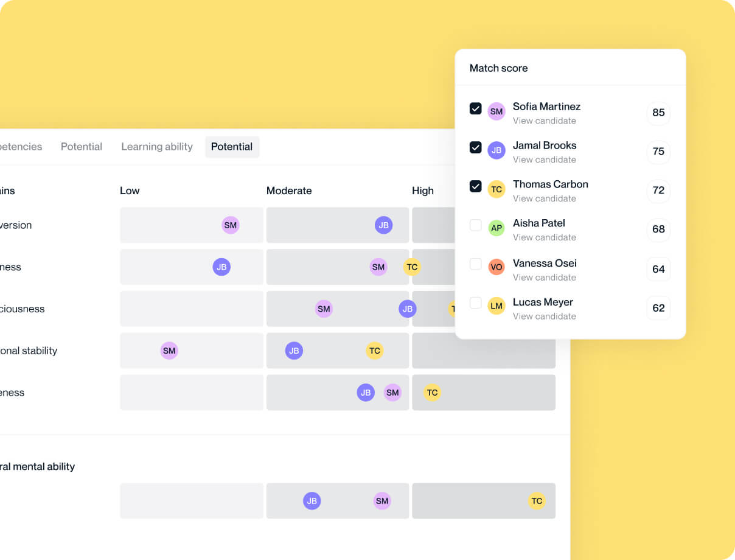Click JB marker in general mental ability row
Screen dimensions: 735x560
(x=312, y=501)
